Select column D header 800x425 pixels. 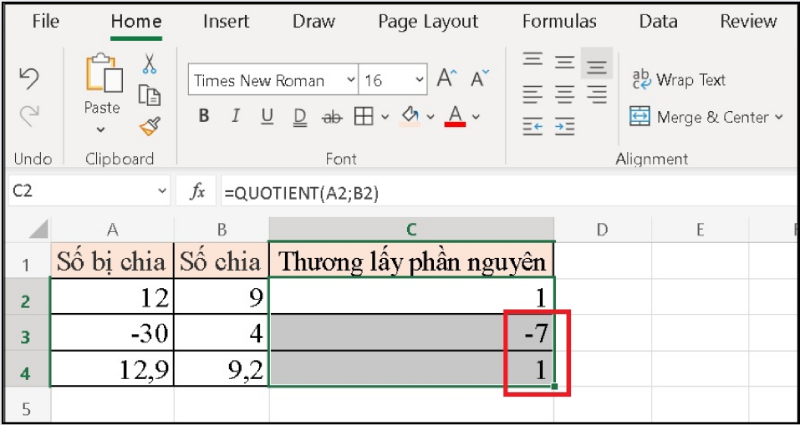[603, 230]
